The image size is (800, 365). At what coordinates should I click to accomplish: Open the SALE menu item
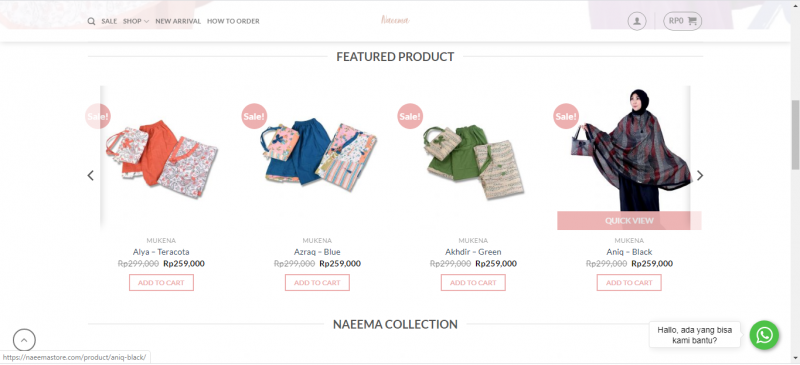109,21
